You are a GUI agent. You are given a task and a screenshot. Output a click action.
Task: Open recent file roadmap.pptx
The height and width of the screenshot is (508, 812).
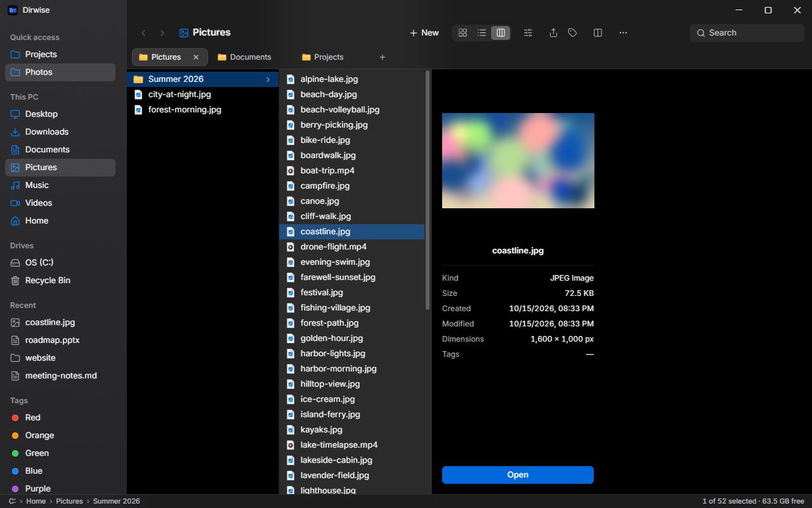(x=60, y=340)
